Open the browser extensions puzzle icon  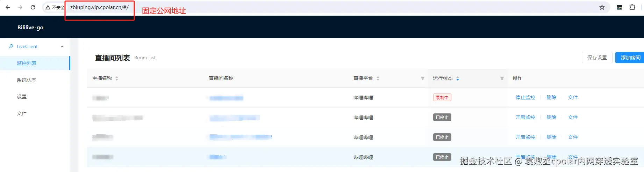(x=632, y=7)
